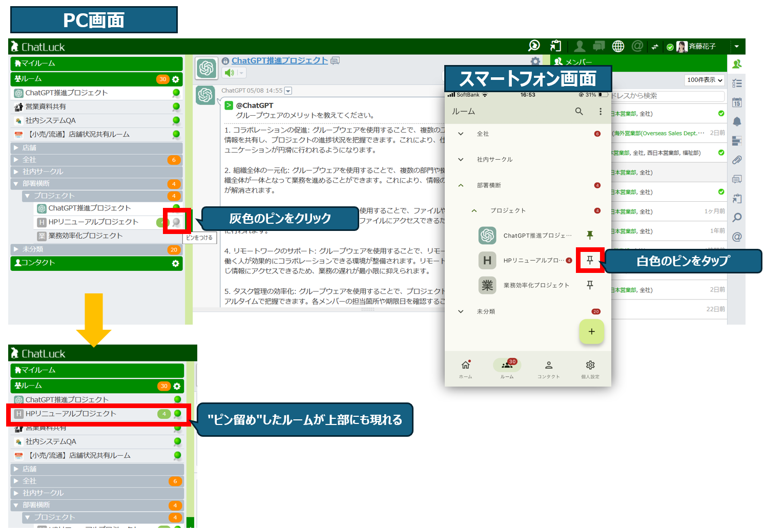Viewport: 765px width, 532px height.
Task: Open notifications bell in right sidebar
Action: coord(737,121)
